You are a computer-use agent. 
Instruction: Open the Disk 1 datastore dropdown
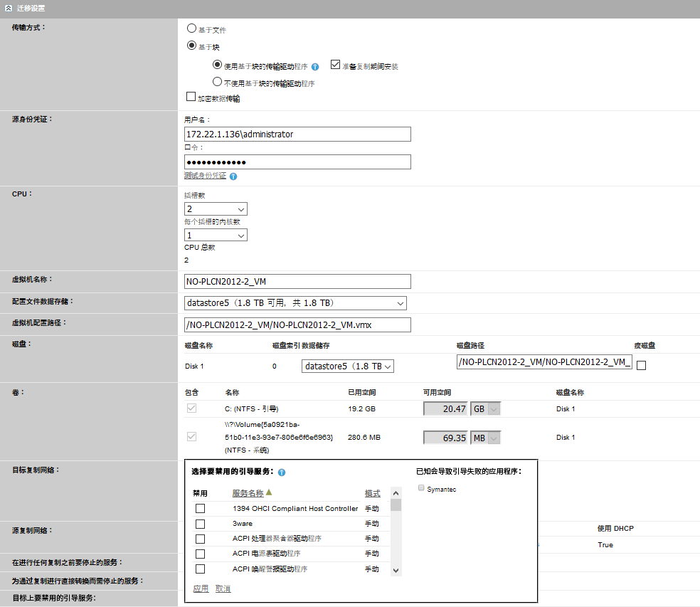coord(347,366)
